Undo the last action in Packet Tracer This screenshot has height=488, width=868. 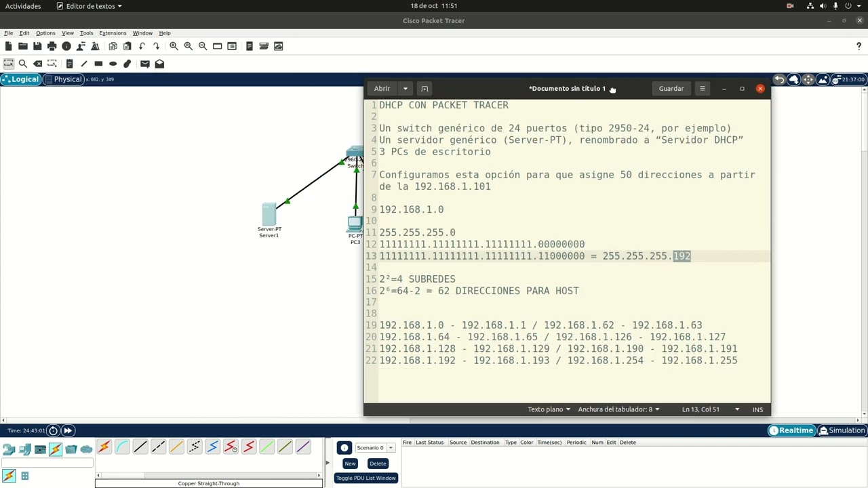tap(142, 46)
